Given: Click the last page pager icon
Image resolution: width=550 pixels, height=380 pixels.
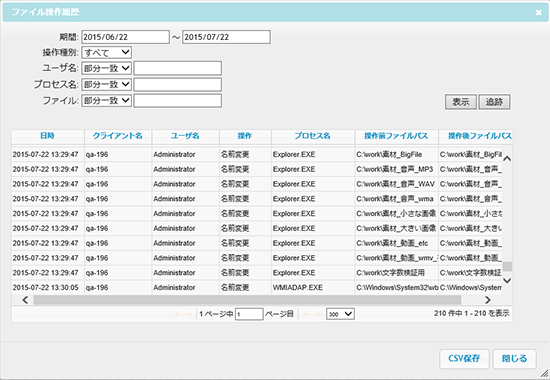Looking at the screenshot, I should pyautogui.click(x=319, y=314).
